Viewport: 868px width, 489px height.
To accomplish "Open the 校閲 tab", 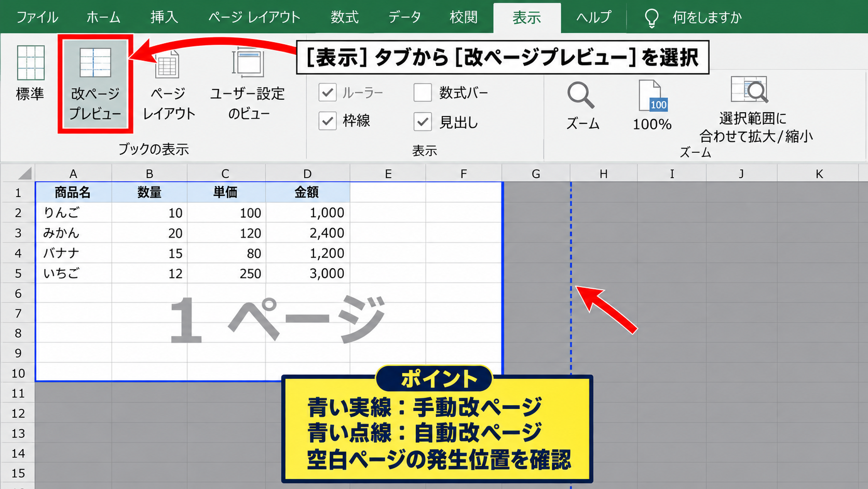I will (464, 18).
